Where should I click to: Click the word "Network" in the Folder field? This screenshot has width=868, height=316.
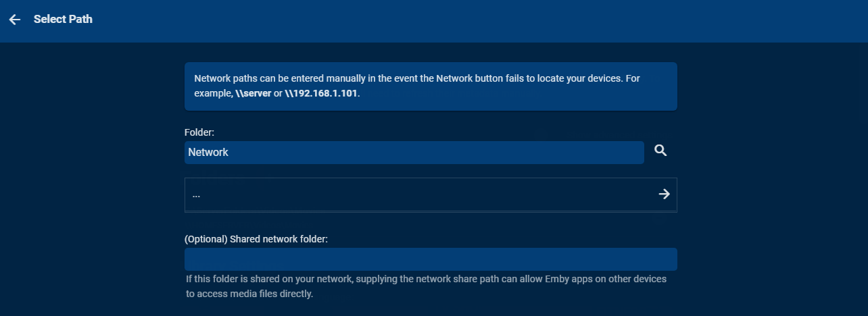click(208, 153)
